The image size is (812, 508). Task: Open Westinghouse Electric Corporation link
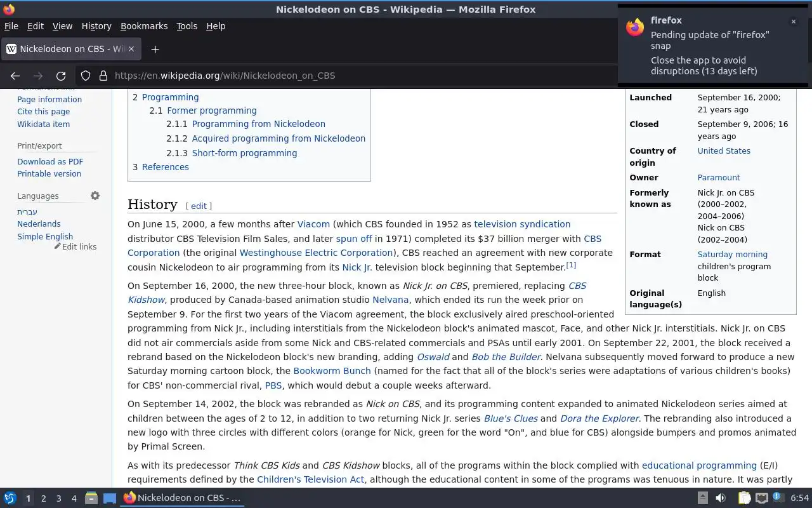pos(316,253)
